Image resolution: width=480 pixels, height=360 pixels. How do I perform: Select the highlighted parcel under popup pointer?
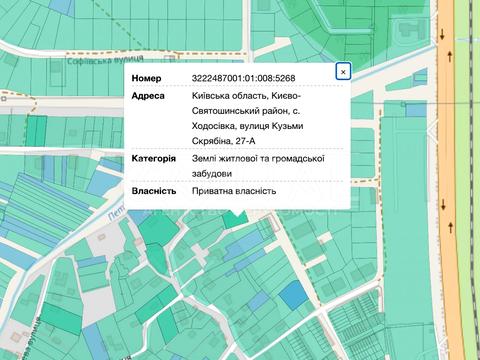click(x=234, y=221)
